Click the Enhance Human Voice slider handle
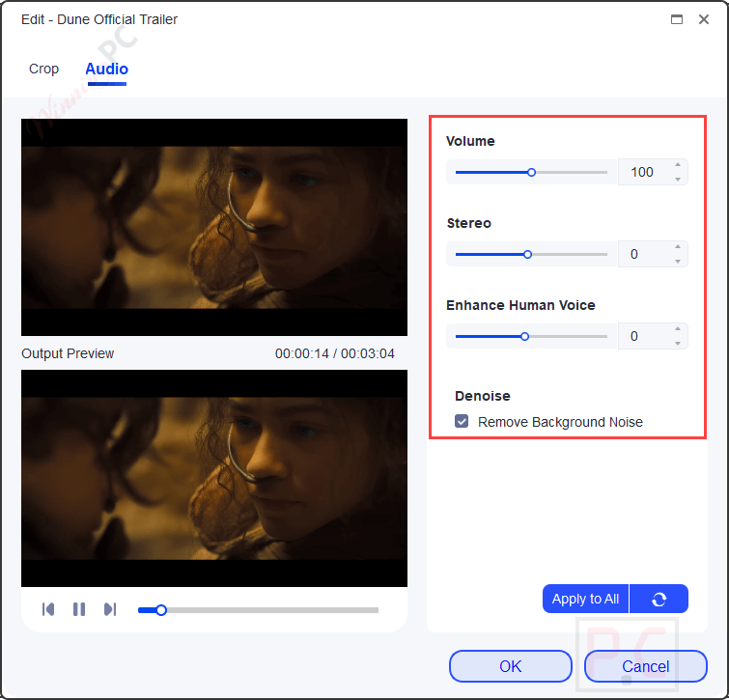Viewport: 729px width, 700px height. (524, 337)
